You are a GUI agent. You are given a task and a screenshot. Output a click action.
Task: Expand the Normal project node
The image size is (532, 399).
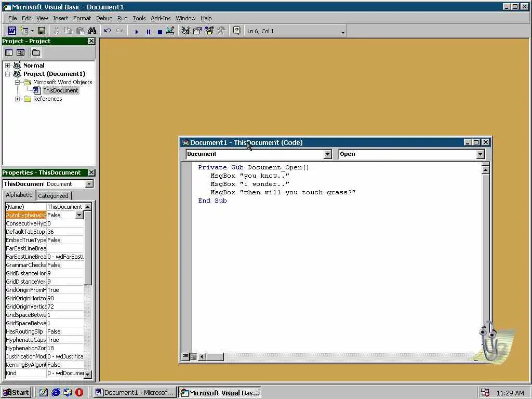tap(7, 65)
